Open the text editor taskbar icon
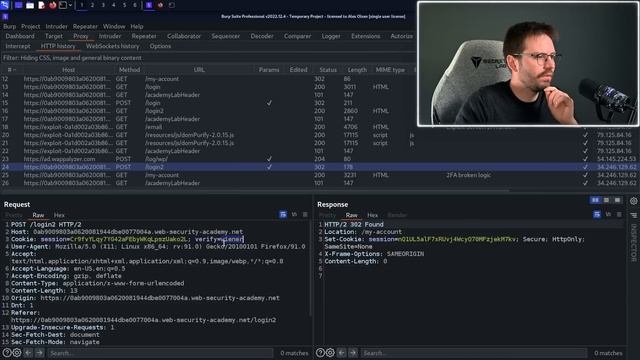Screen dimensions: 640x360 click(41, 5)
